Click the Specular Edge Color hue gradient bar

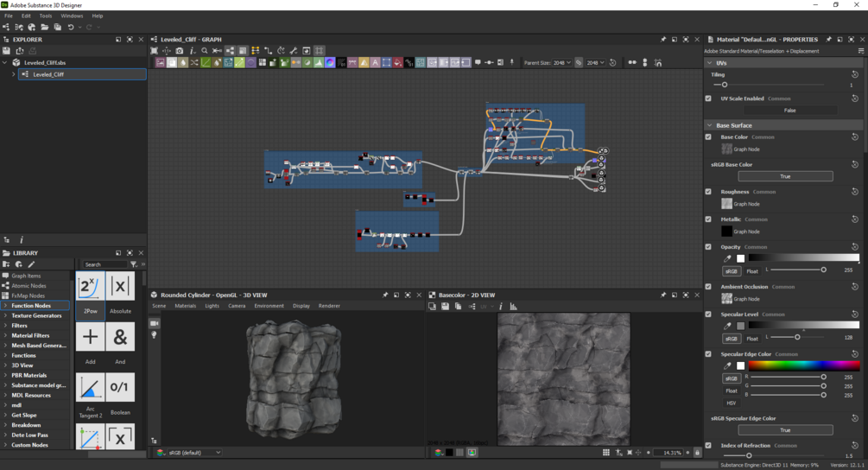(803, 365)
